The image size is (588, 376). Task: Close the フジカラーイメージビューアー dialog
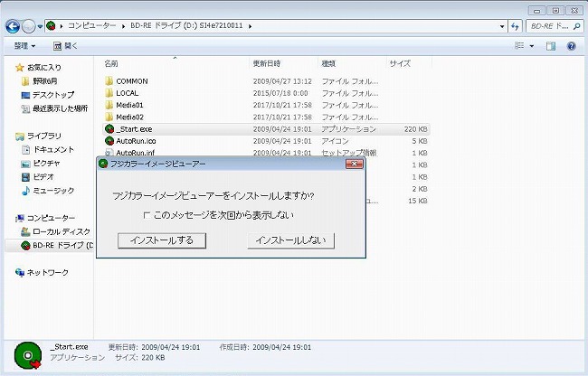tap(354, 164)
